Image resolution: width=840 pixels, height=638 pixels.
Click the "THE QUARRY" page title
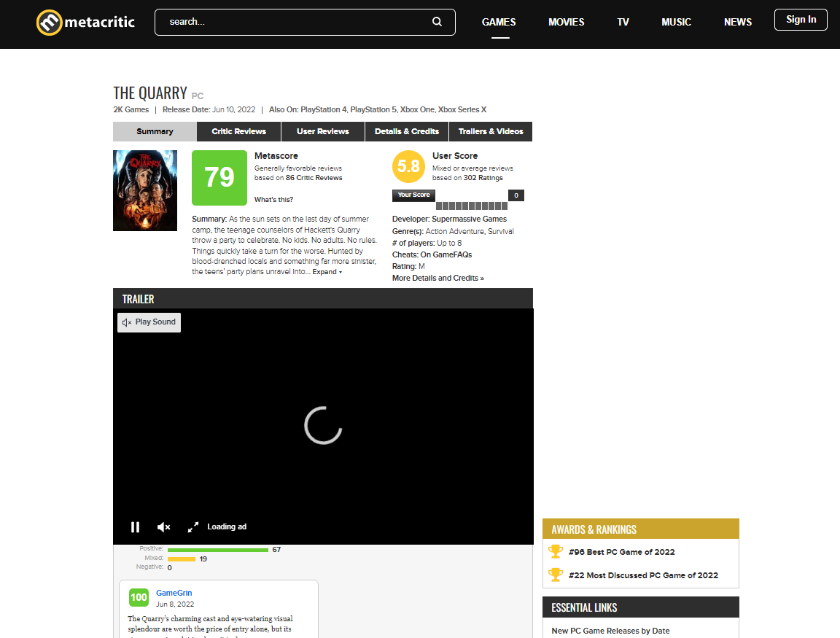coord(150,93)
